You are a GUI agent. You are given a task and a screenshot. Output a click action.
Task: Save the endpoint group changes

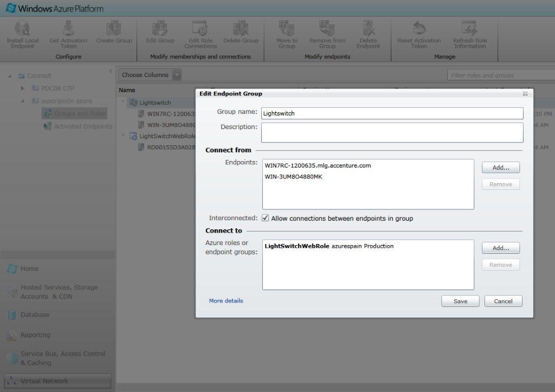tap(460, 301)
